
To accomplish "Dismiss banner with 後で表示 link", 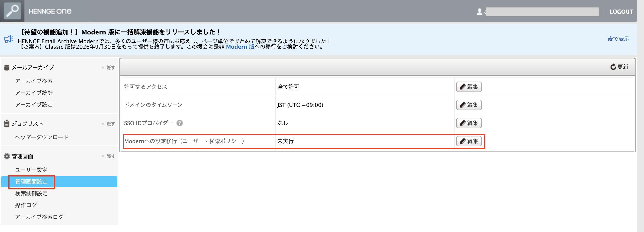I will pos(618,39).
